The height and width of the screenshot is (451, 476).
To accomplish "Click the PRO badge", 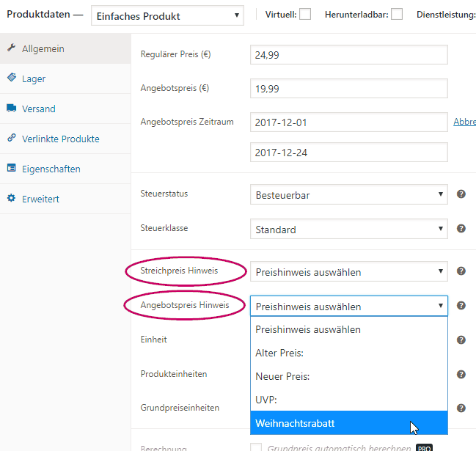I will (424, 448).
